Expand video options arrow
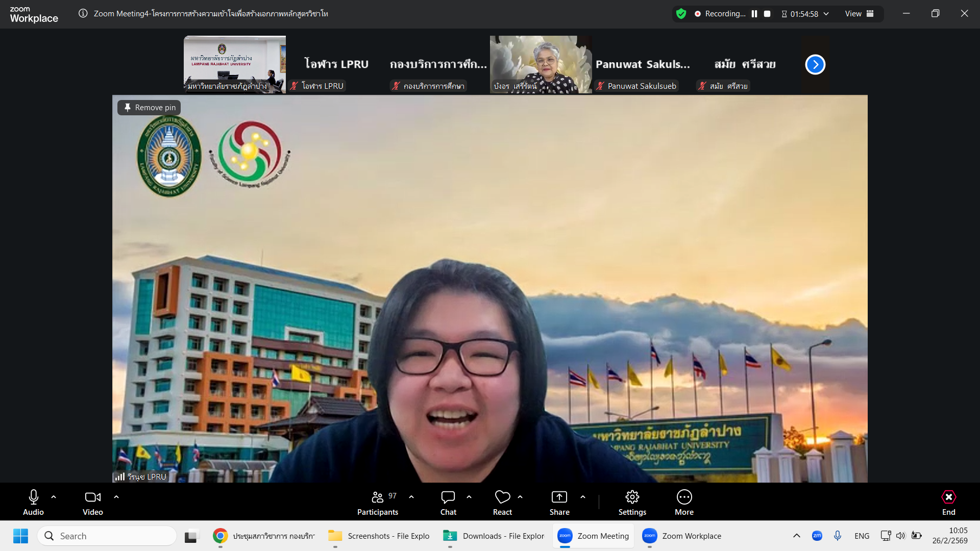This screenshot has height=551, width=980. tap(116, 497)
